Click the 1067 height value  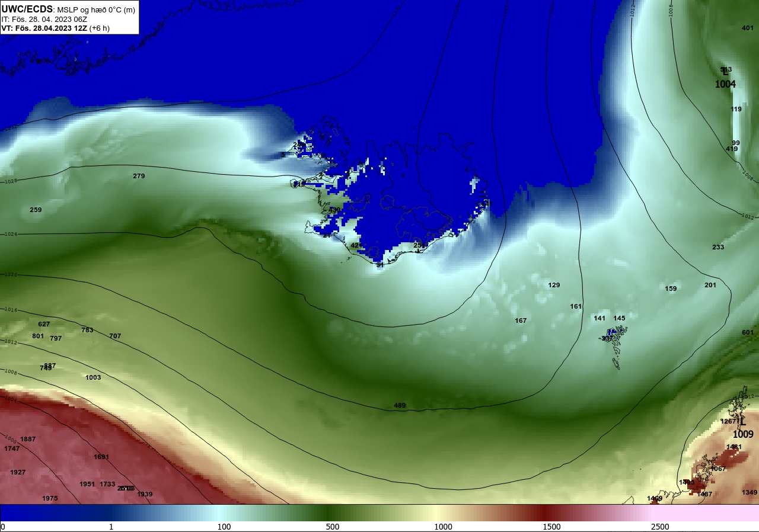(718, 469)
